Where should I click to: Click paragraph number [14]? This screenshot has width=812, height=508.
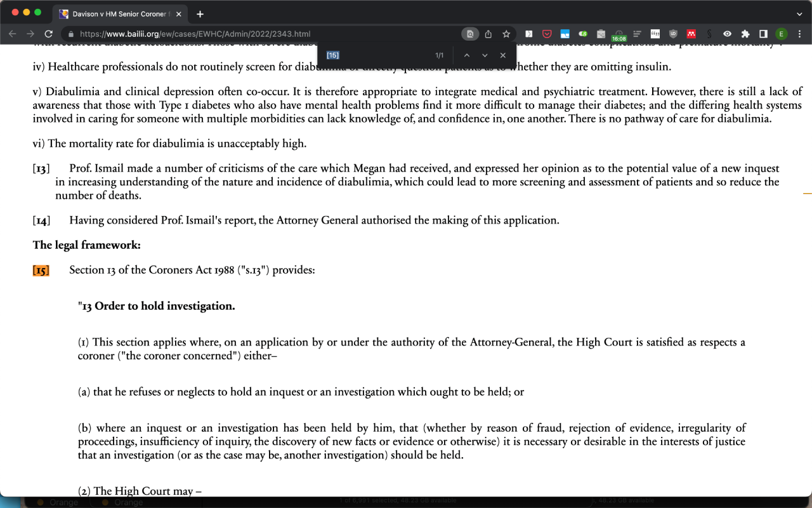[41, 221]
